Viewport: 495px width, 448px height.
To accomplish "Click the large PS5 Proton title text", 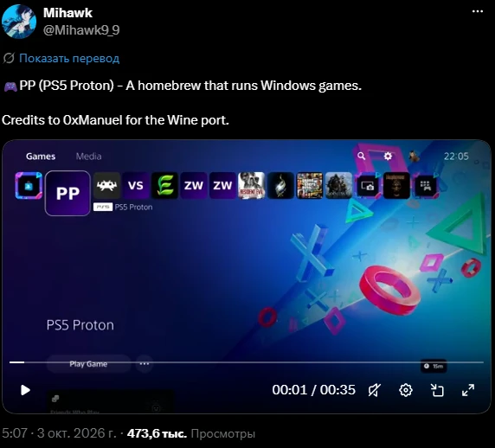I will pos(80,325).
